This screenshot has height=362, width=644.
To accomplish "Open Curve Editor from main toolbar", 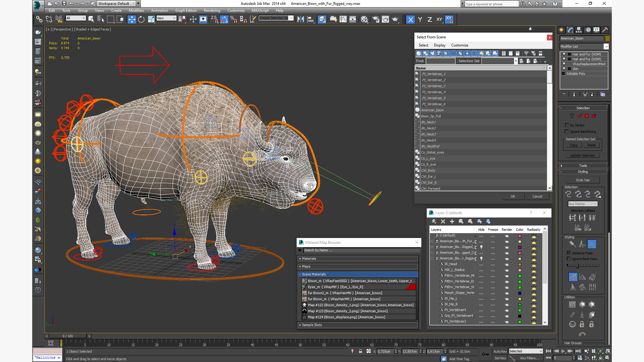I will (x=343, y=19).
